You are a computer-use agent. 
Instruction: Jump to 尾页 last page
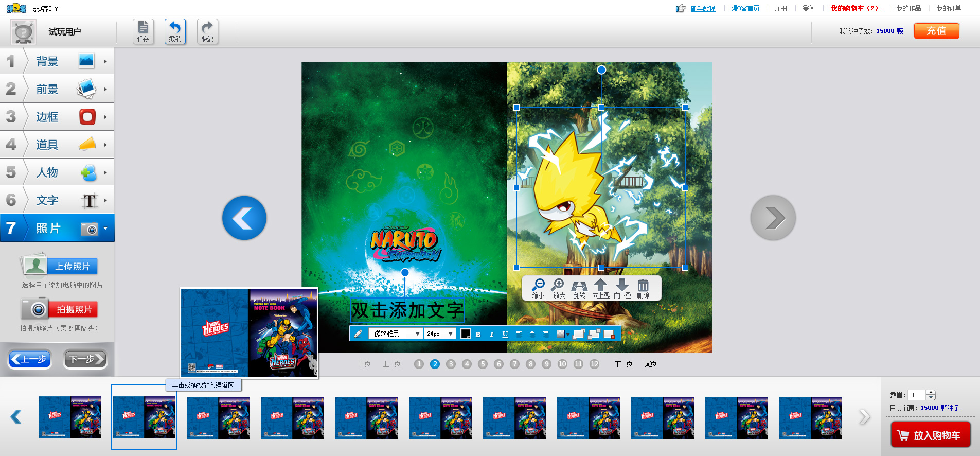pyautogui.click(x=651, y=364)
